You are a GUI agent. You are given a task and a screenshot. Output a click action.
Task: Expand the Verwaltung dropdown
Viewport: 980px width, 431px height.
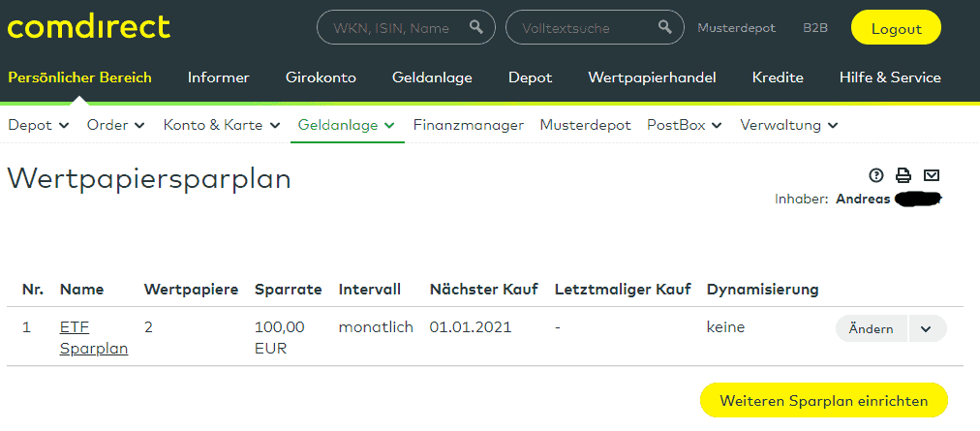789,125
